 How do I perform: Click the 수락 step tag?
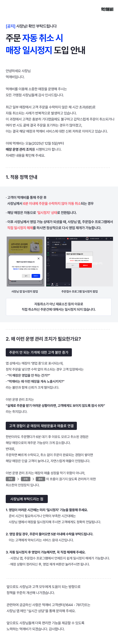coord(26,479)
